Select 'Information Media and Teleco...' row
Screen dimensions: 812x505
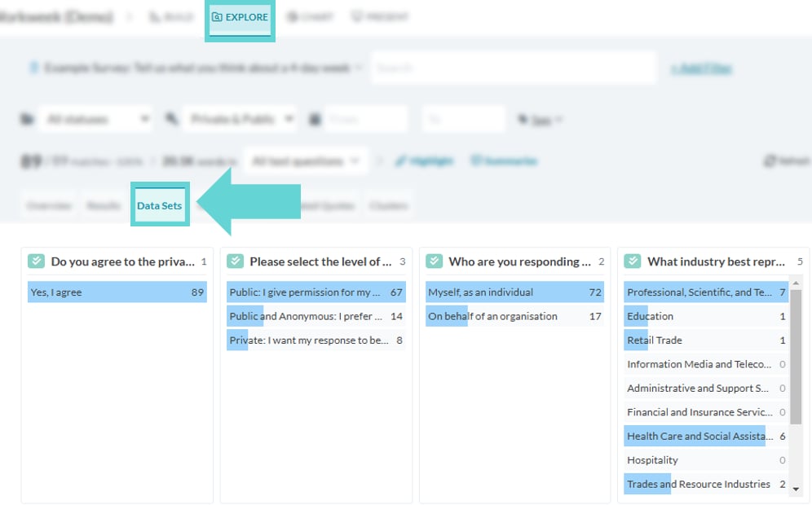[x=706, y=364]
